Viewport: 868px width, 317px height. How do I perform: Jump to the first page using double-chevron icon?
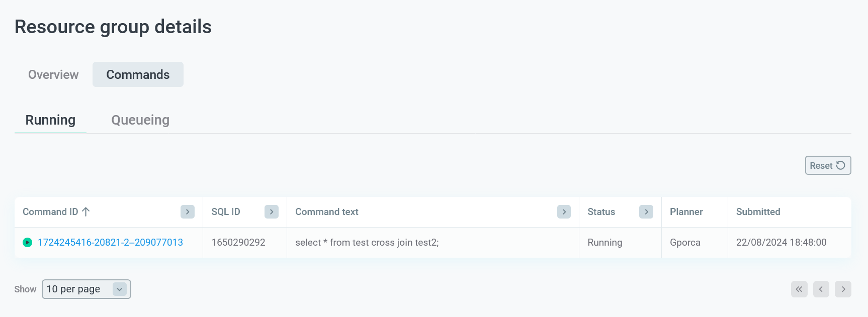799,289
